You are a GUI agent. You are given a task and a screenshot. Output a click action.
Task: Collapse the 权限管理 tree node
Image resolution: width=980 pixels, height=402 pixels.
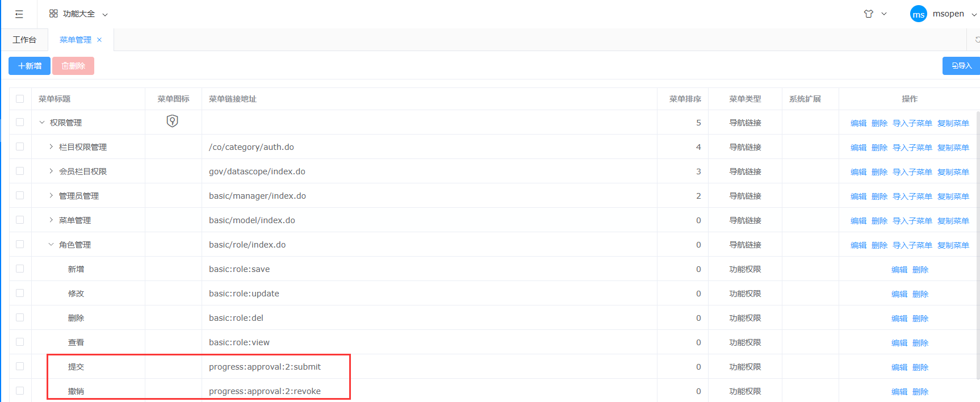[42, 123]
